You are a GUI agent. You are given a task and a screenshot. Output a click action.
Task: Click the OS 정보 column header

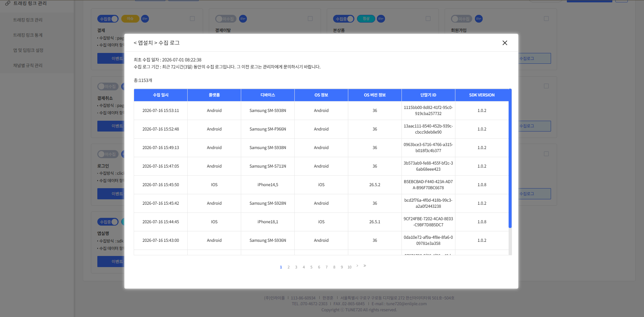pos(321,95)
